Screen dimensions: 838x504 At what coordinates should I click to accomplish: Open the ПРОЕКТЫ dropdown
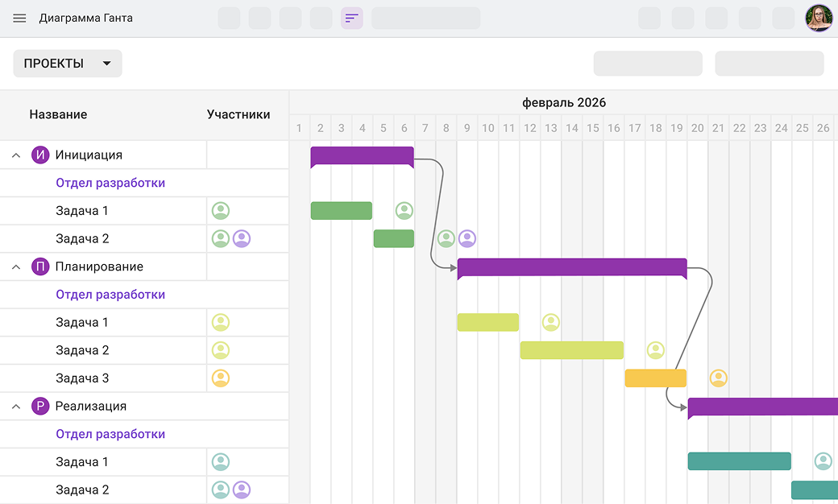(68, 64)
